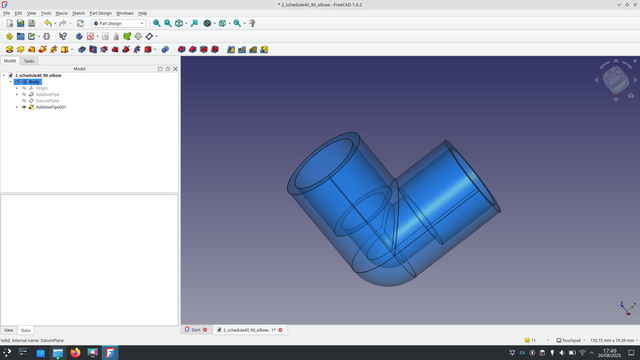The height and width of the screenshot is (360, 640).
Task: Expand the AdditivePipe tree node
Action: (17, 94)
